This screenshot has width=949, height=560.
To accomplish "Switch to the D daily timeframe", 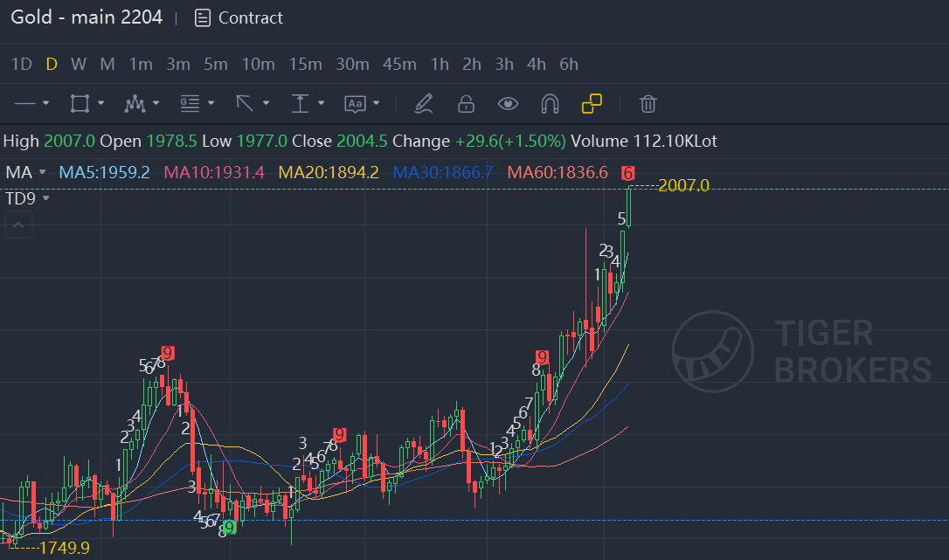I will 52,64.
